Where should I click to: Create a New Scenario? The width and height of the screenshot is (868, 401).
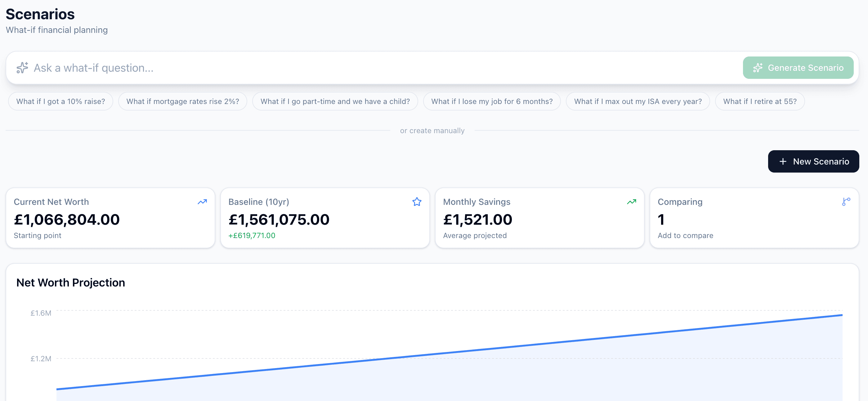813,161
